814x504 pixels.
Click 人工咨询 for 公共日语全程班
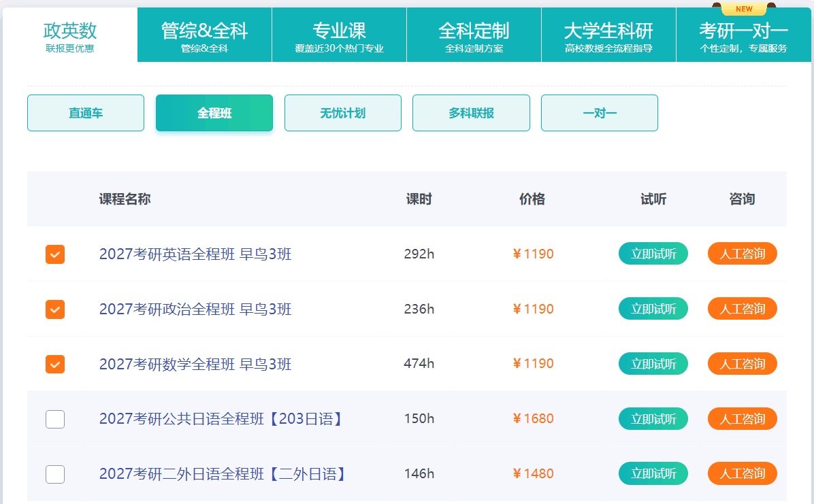coord(742,419)
